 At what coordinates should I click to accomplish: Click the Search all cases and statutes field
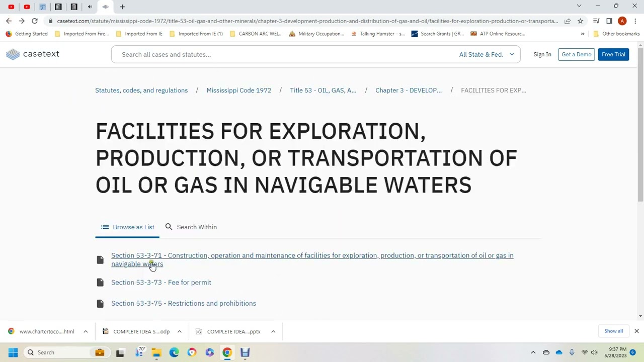click(284, 54)
